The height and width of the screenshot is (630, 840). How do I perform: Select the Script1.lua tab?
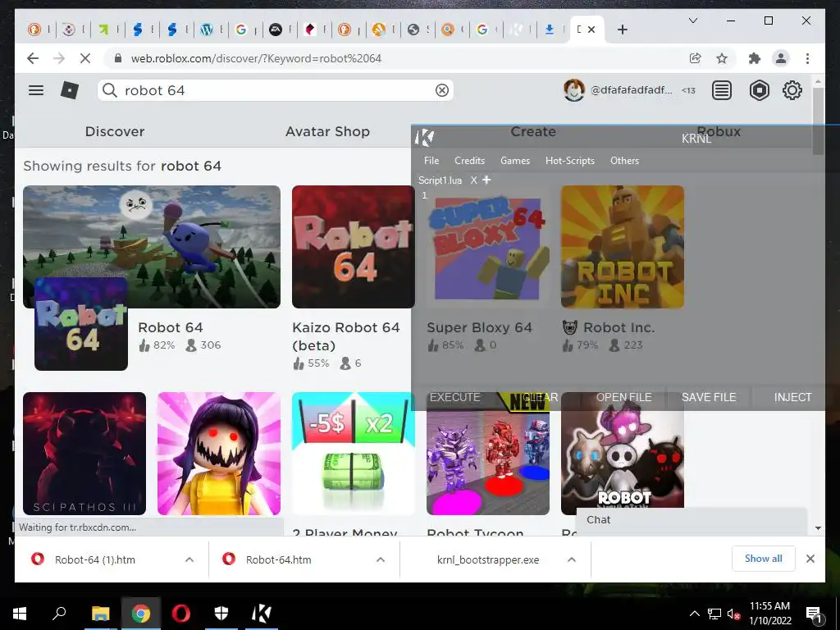coord(440,180)
